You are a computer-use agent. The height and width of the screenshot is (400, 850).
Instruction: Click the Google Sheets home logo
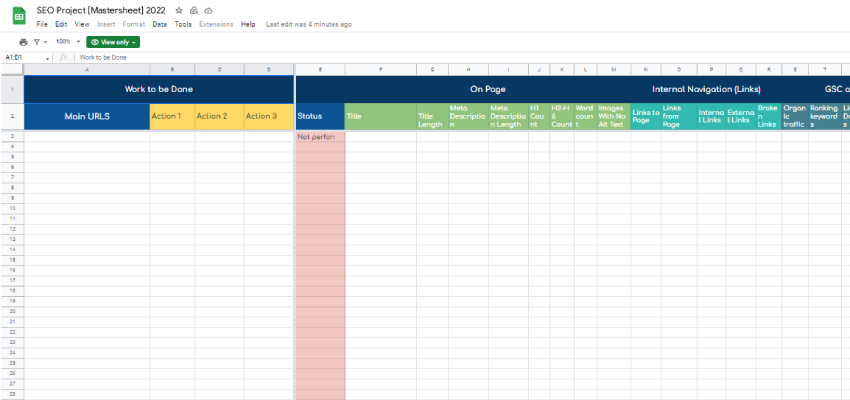point(18,15)
